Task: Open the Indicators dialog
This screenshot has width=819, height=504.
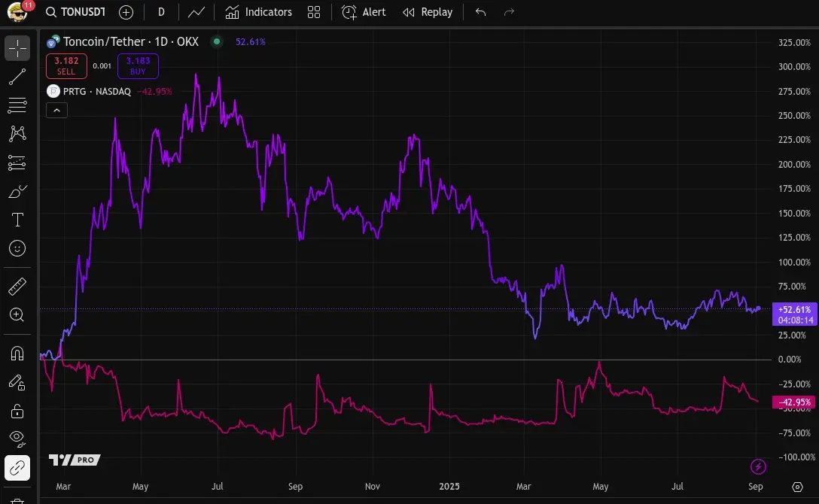Action: (x=258, y=12)
